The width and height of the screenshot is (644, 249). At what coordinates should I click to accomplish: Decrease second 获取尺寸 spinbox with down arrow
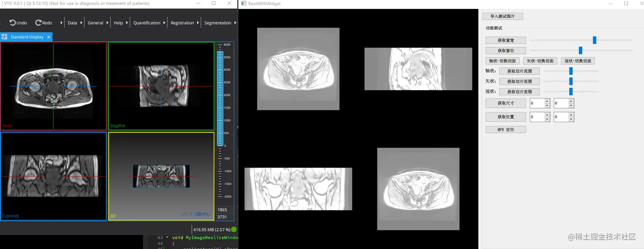(571, 106)
